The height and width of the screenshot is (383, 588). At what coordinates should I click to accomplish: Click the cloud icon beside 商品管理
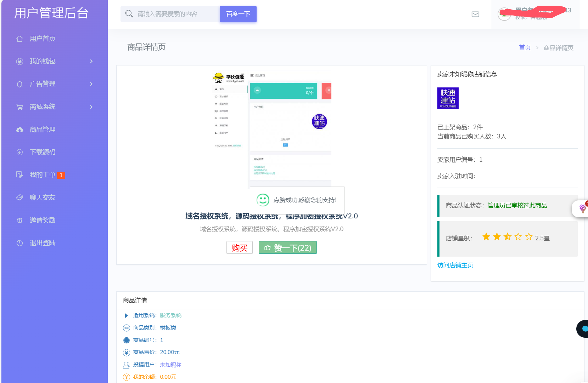tap(20, 130)
